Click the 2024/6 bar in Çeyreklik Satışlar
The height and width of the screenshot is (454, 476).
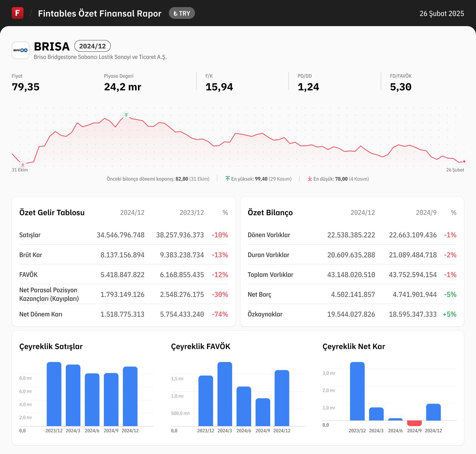click(92, 400)
